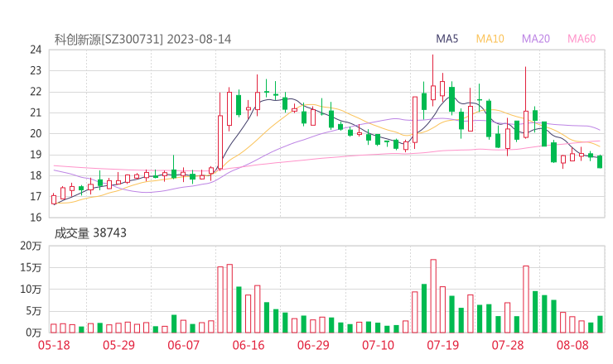Click the MA20 legend label
The width and height of the screenshot is (613, 364).
[x=536, y=39]
